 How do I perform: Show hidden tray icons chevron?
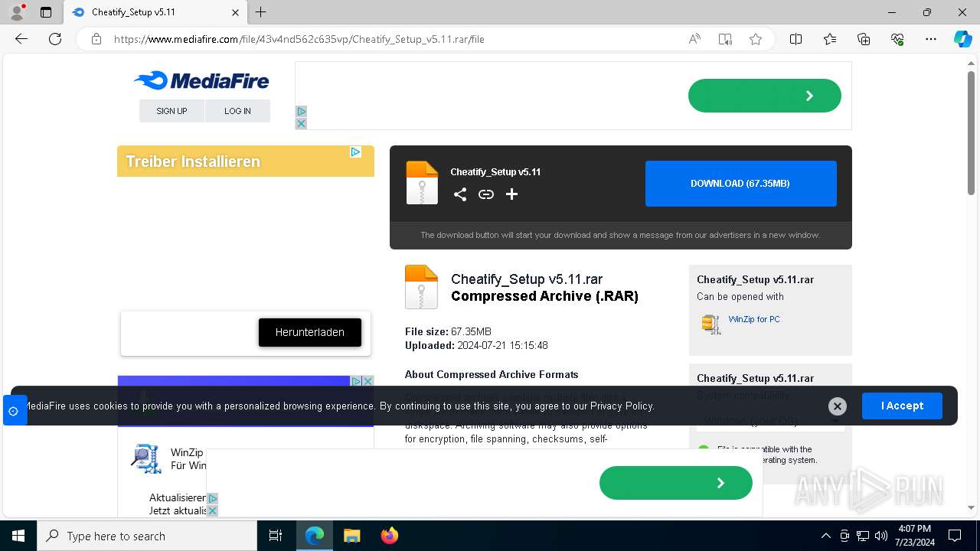pyautogui.click(x=825, y=536)
